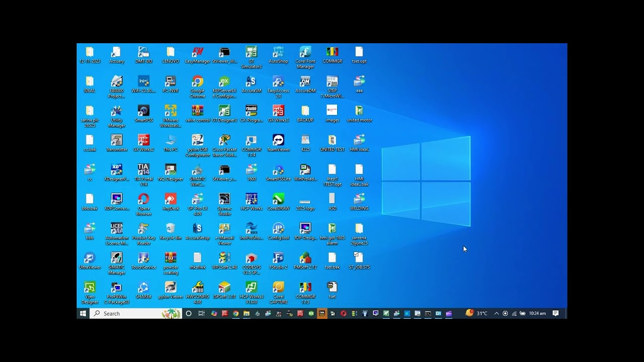The width and height of the screenshot is (644, 362).
Task: Click the valve control archive icon
Action: click(x=197, y=114)
